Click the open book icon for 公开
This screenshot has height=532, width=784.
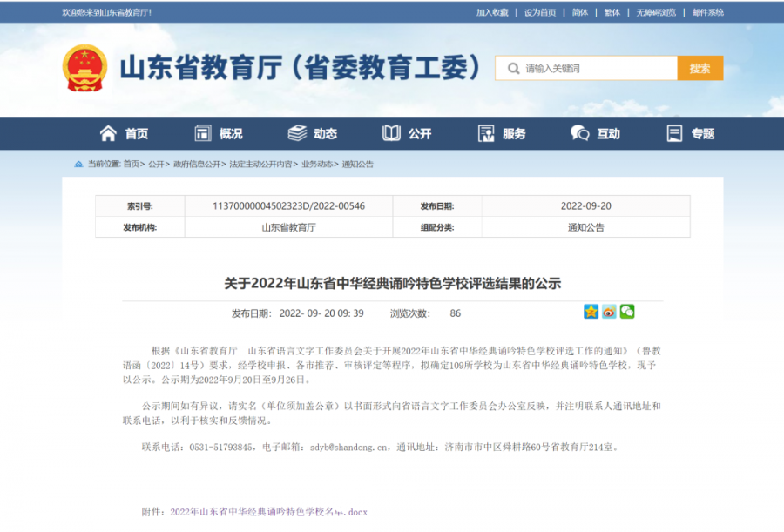pos(391,133)
